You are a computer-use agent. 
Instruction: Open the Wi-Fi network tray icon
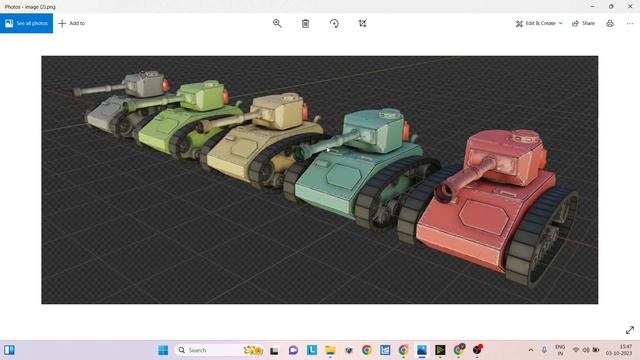tap(576, 350)
